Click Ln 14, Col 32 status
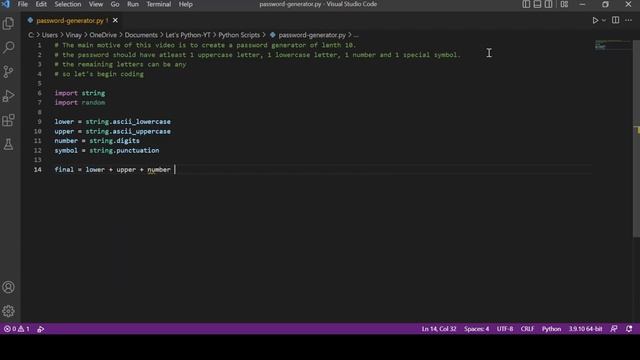The image size is (640, 360). tap(439, 329)
